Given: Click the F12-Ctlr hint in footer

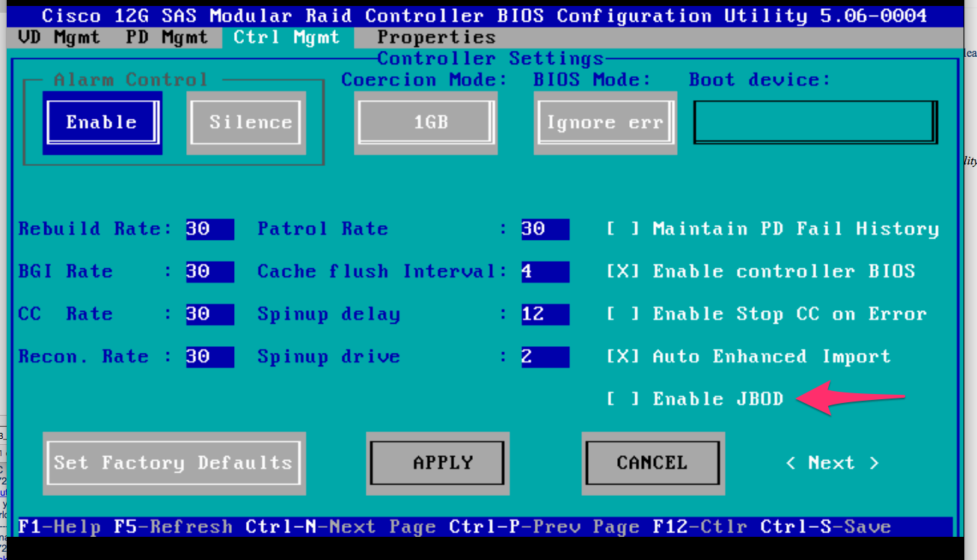Looking at the screenshot, I should pyautogui.click(x=699, y=527).
